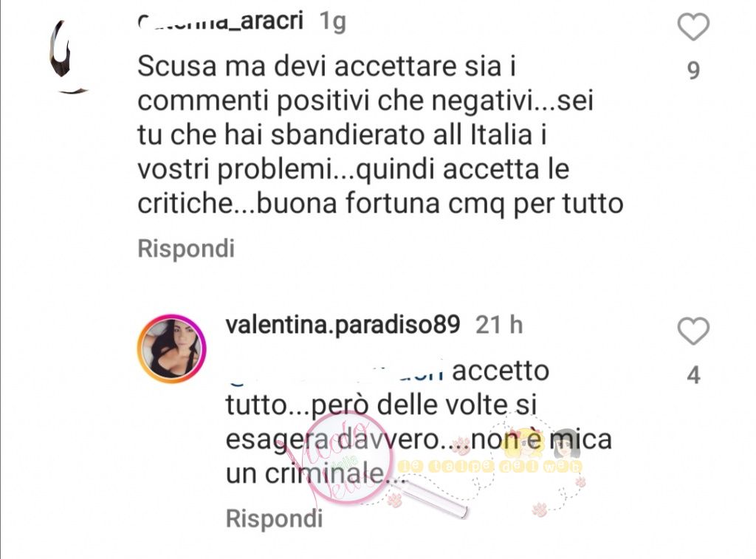Click the 1g timestamp
756x559 pixels.
click(x=333, y=22)
